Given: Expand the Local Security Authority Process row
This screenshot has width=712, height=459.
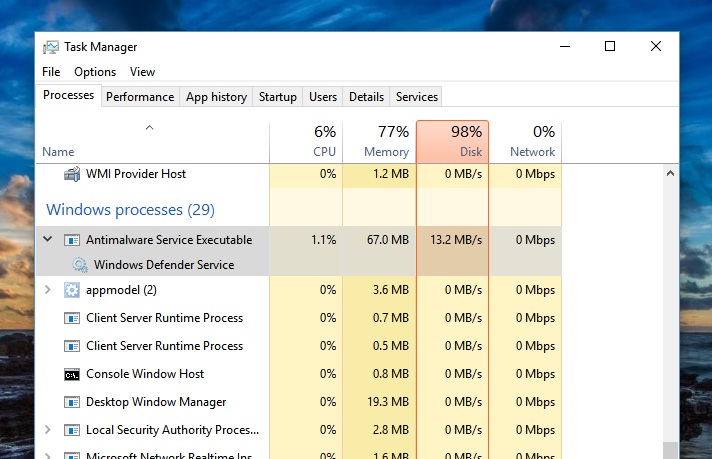Looking at the screenshot, I should point(48,430).
